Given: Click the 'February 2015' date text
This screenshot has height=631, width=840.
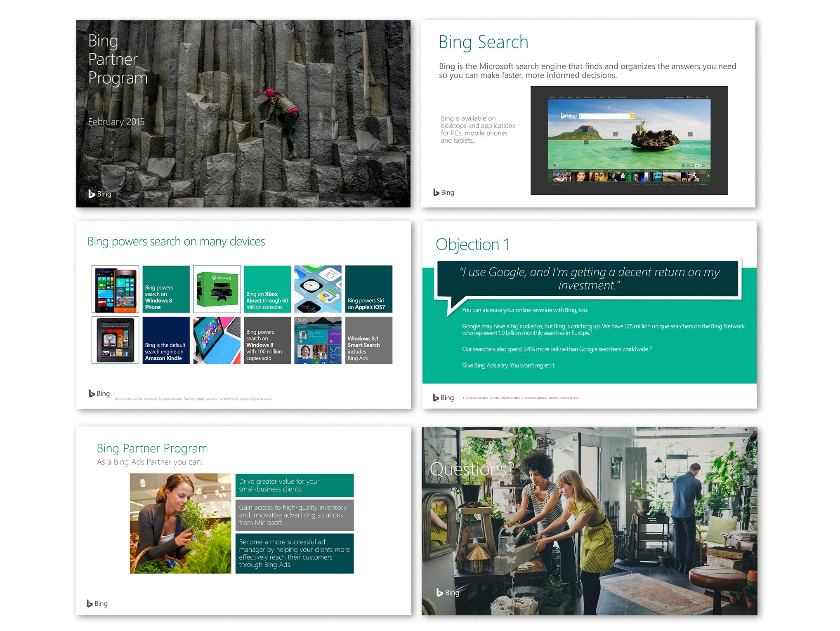Looking at the screenshot, I should point(116,122).
